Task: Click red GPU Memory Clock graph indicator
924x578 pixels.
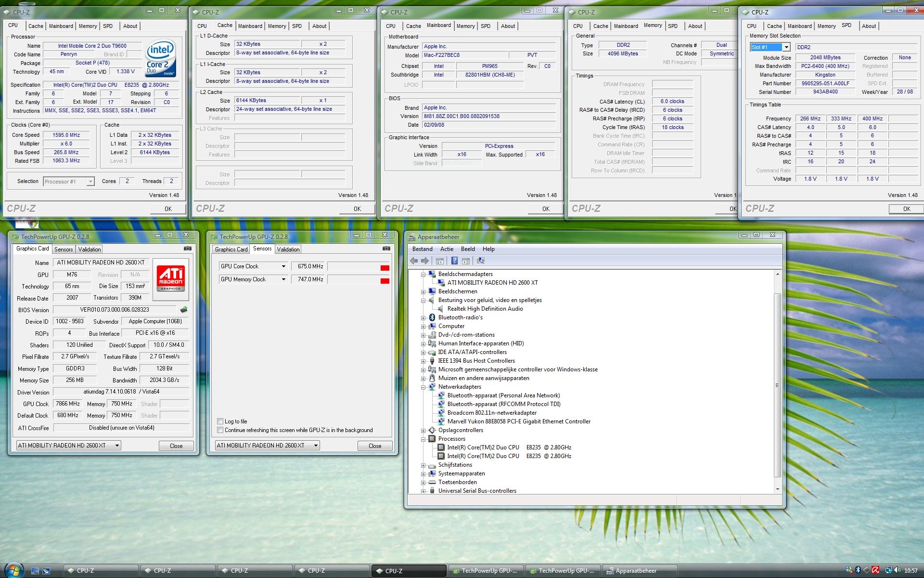Action: point(385,281)
